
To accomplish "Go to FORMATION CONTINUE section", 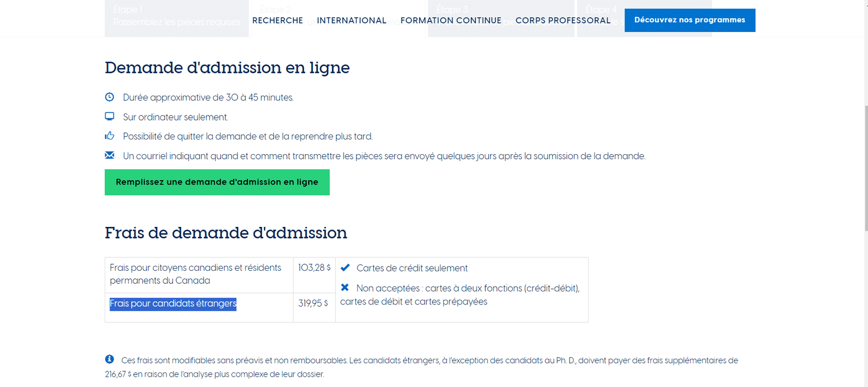I will click(x=451, y=21).
